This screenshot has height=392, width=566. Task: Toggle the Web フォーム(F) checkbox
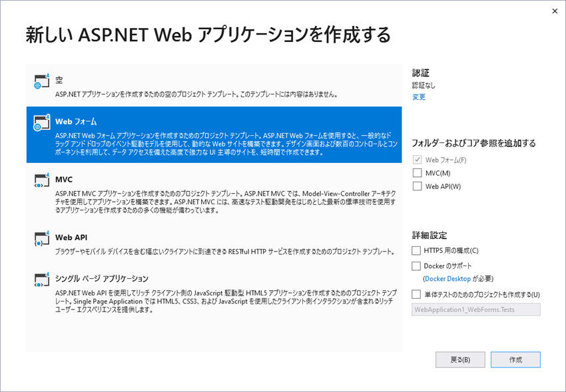(x=418, y=160)
